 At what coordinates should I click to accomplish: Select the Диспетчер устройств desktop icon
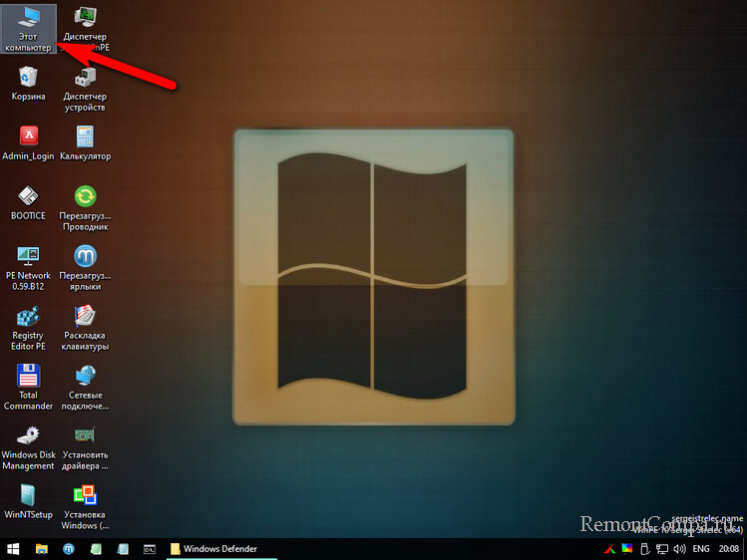tap(85, 89)
